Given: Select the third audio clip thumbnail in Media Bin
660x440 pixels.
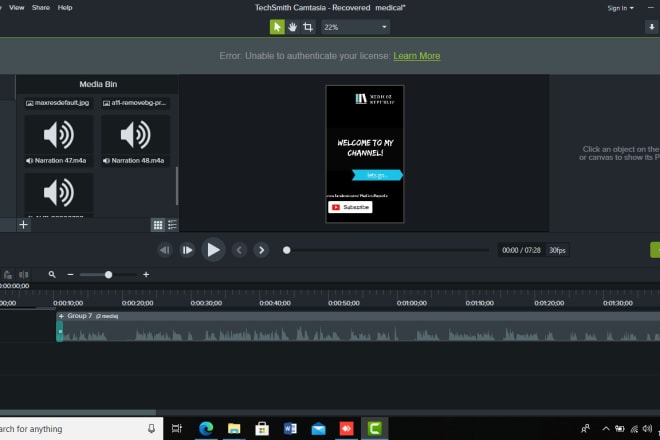Looking at the screenshot, I should click(x=59, y=195).
